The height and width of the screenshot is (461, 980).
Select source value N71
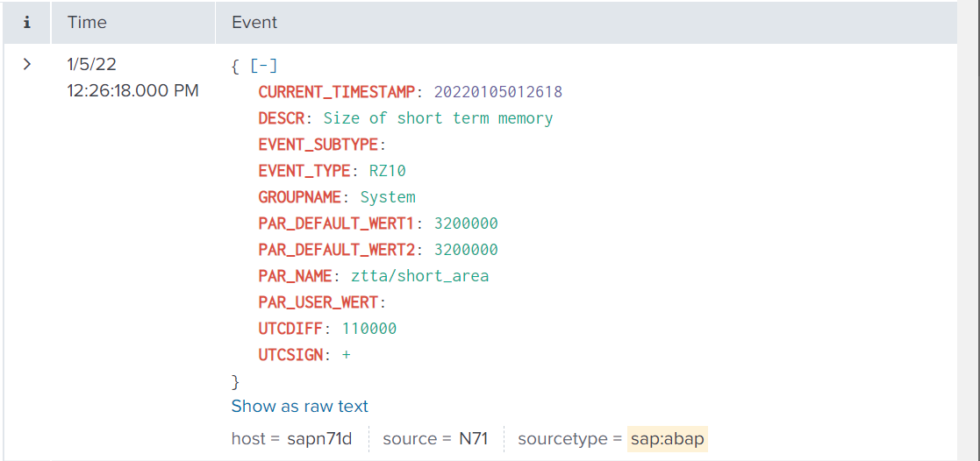474,438
